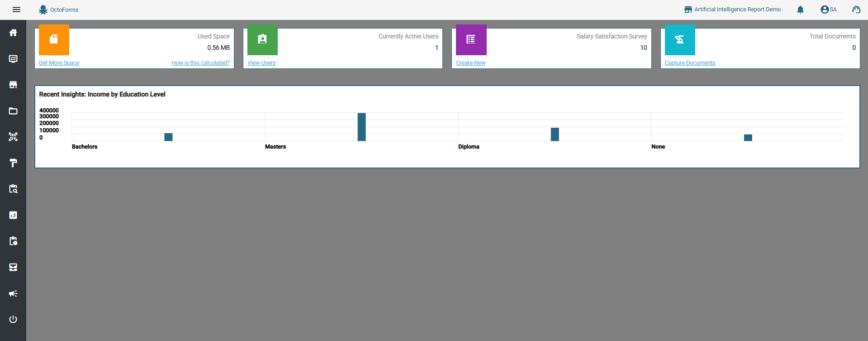The height and width of the screenshot is (341, 868).
Task: Open the notifications bell
Action: (800, 10)
